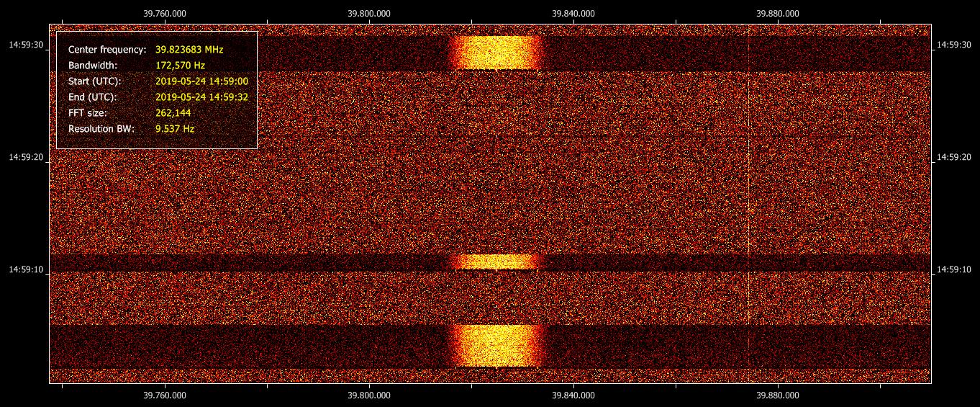Click the 14:59:10 label on left time axis
The width and height of the screenshot is (980, 407).
(26, 269)
